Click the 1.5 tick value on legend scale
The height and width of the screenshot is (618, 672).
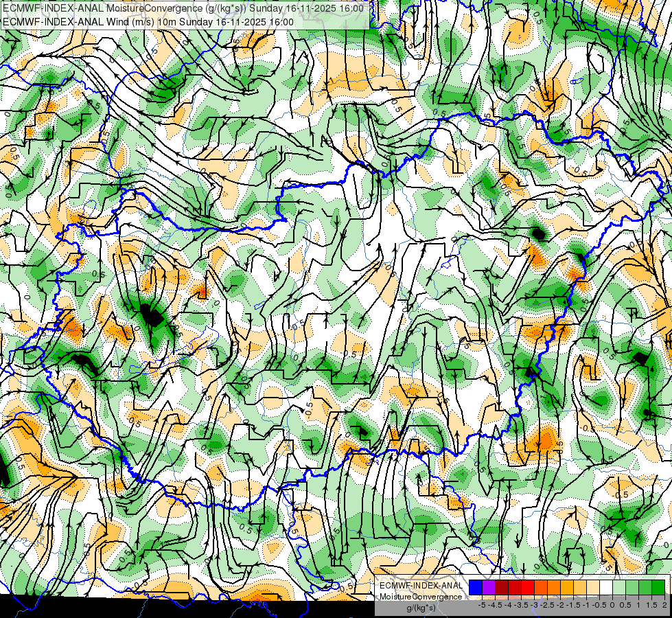coord(651,605)
